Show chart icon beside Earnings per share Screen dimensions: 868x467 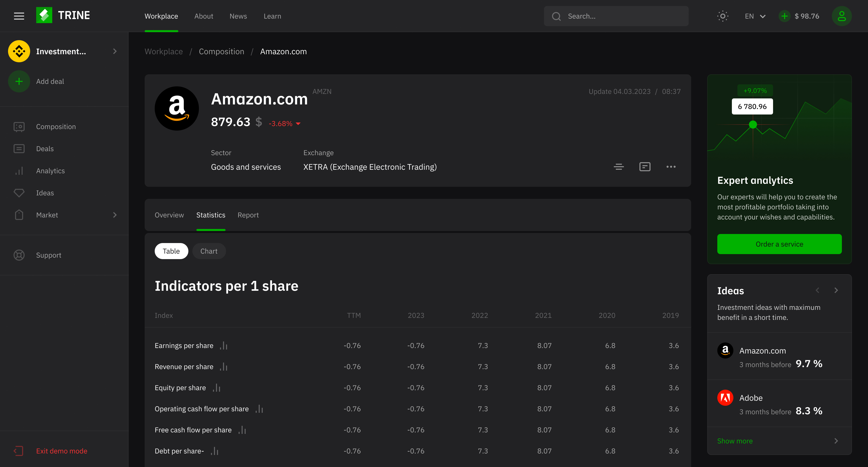[x=224, y=346]
